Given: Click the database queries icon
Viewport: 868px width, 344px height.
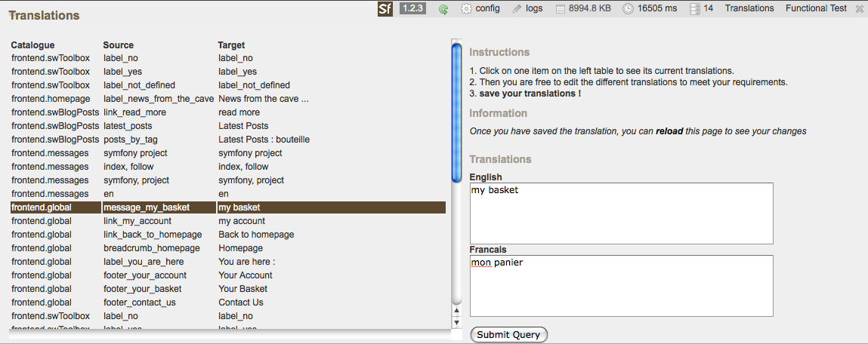Looking at the screenshot, I should 693,9.
